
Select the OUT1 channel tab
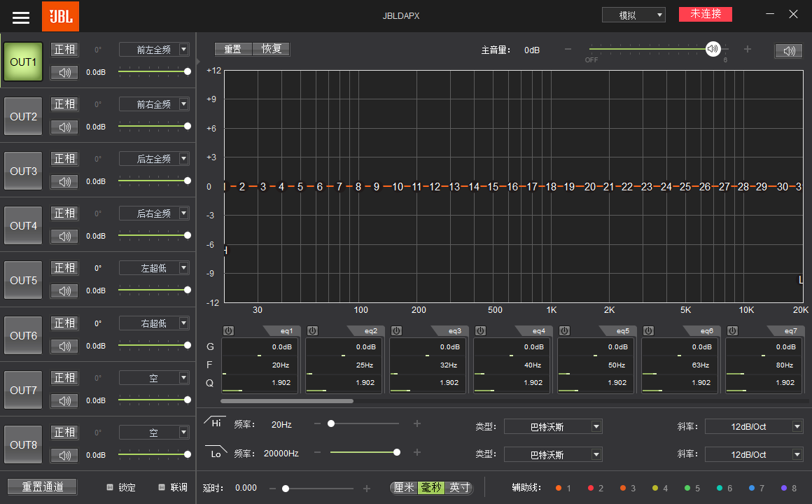(23, 62)
